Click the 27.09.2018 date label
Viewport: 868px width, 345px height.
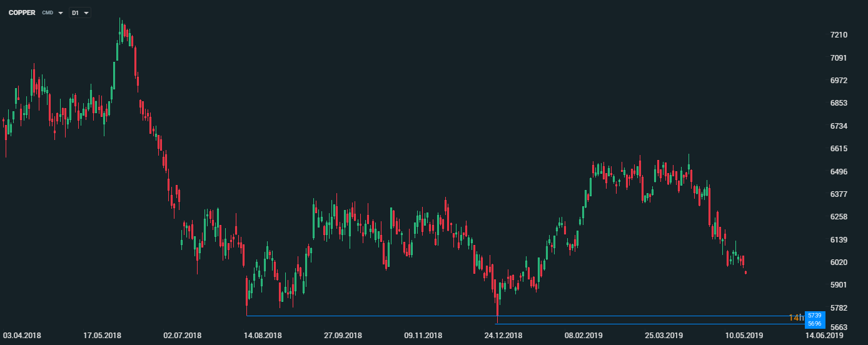point(343,336)
